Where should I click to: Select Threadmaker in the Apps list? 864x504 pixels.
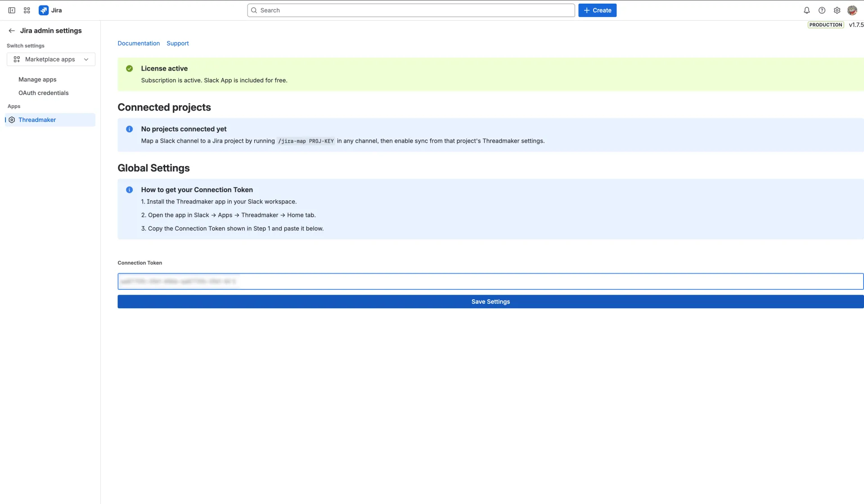[50, 120]
